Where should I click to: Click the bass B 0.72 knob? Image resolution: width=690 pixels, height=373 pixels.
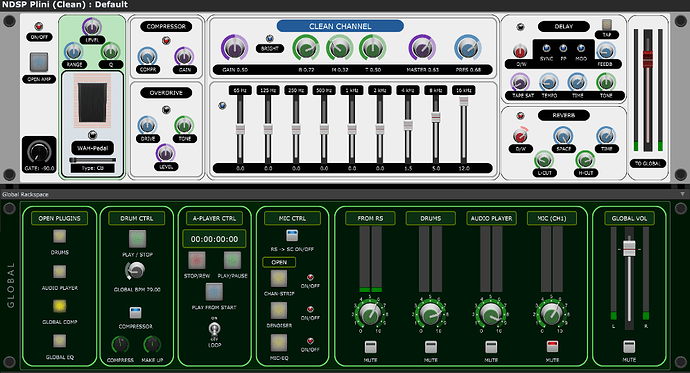306,48
